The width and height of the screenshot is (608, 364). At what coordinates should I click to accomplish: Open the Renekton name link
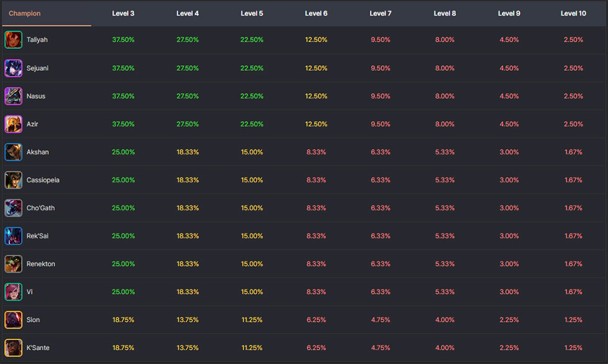click(x=41, y=264)
